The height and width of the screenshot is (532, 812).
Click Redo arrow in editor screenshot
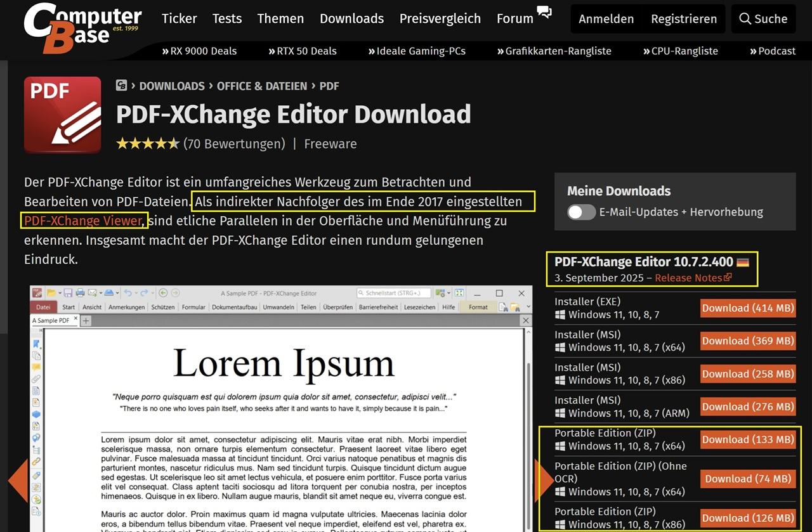pyautogui.click(x=144, y=293)
